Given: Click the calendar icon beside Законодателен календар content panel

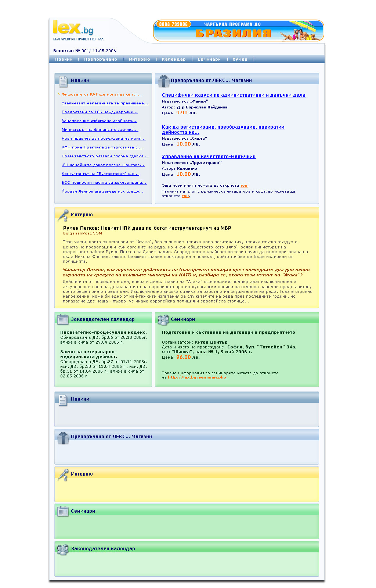Looking at the screenshot, I should point(63,319).
